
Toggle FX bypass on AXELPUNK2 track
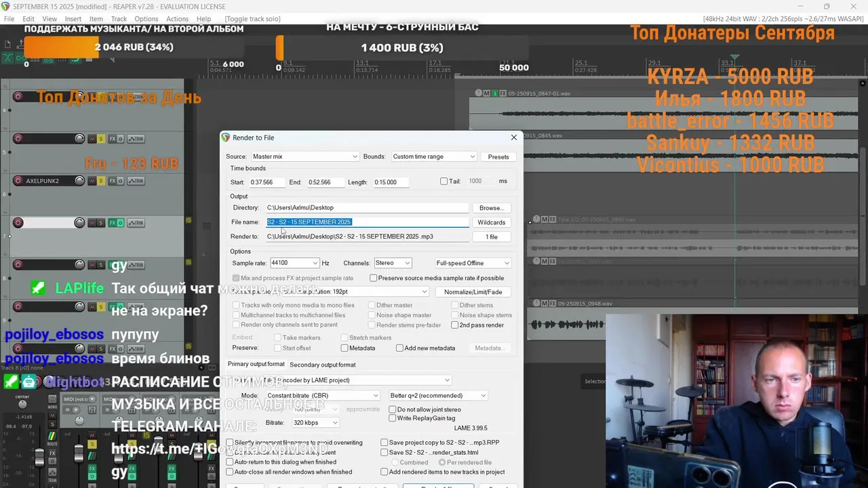pyautogui.click(x=120, y=181)
